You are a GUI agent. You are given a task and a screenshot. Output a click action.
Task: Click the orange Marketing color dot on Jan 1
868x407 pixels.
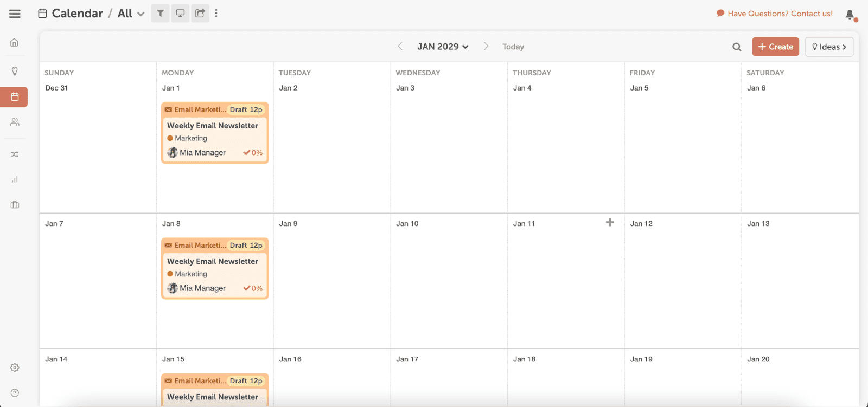[170, 138]
